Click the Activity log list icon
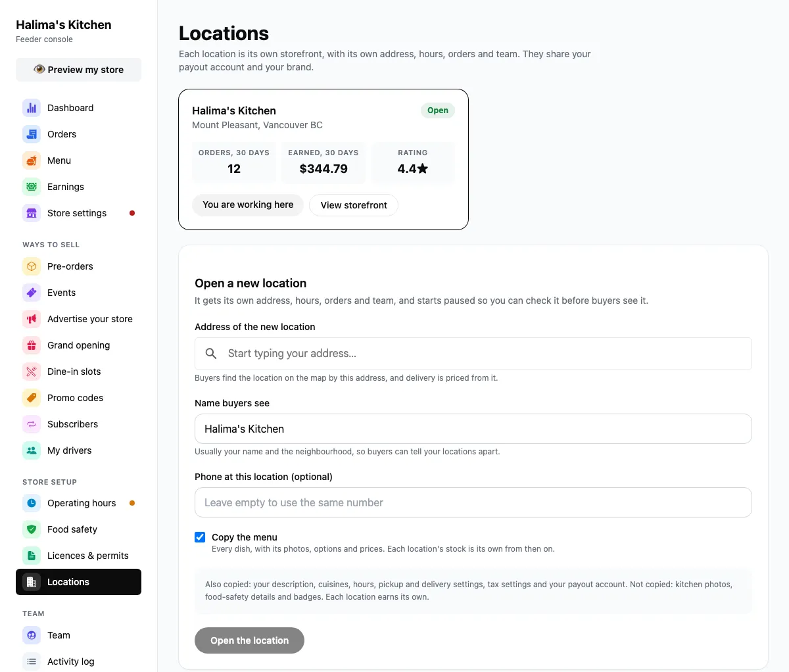789x672 pixels. (x=32, y=661)
